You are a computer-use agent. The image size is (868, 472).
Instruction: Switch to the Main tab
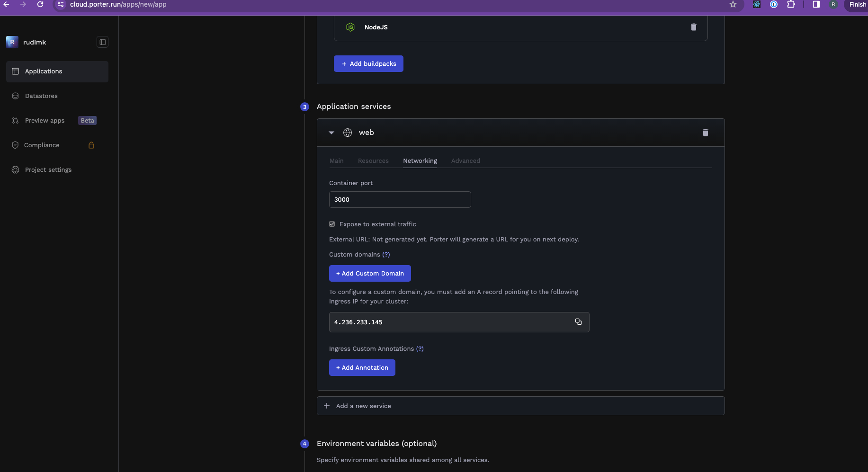[337, 161]
